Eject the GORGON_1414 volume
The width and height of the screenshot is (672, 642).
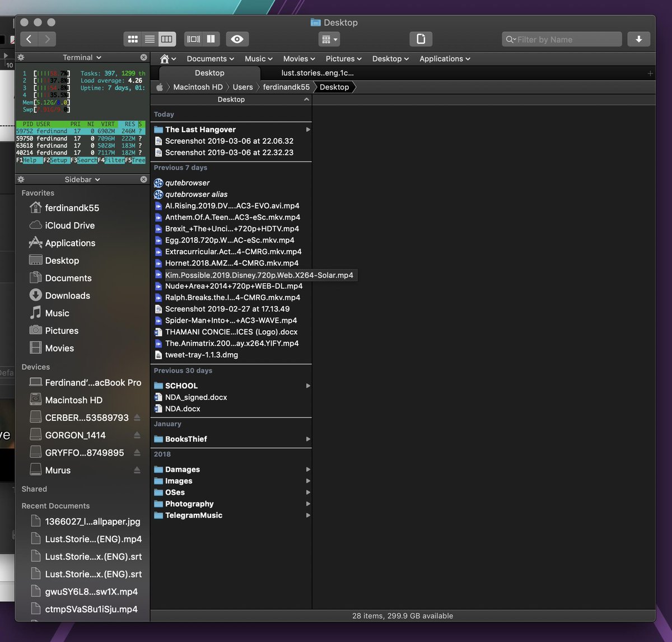point(137,435)
